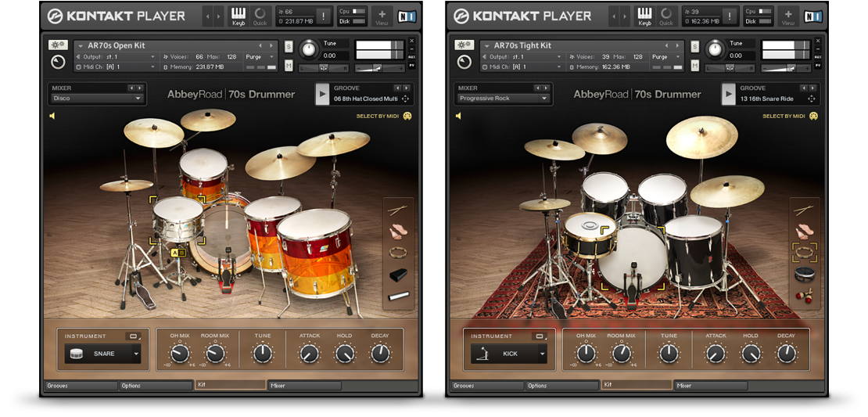The width and height of the screenshot is (868, 417).
Task: Click MIDI select icon in Tight Kit
Action: (814, 117)
